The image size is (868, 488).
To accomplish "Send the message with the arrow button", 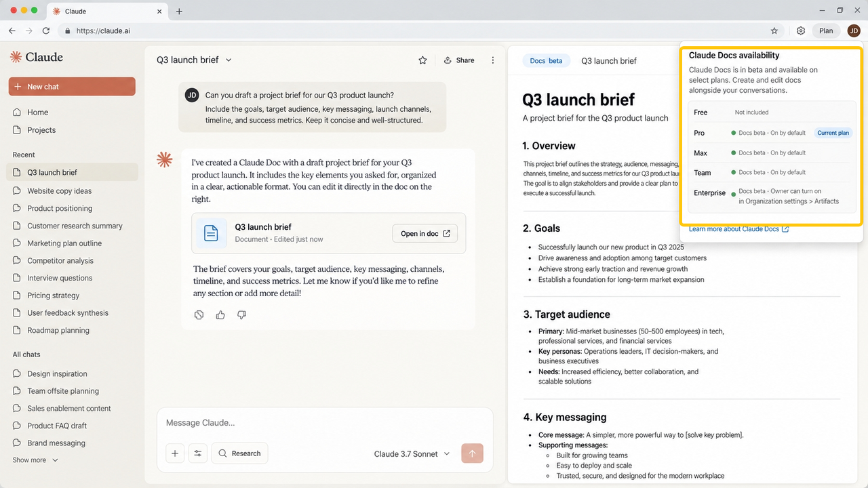I will tap(472, 453).
